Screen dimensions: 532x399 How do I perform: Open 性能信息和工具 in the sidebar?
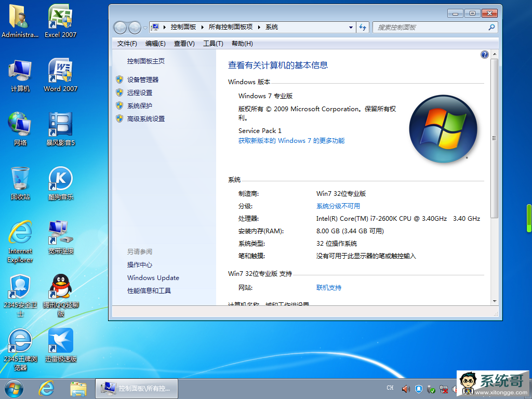pos(149,291)
